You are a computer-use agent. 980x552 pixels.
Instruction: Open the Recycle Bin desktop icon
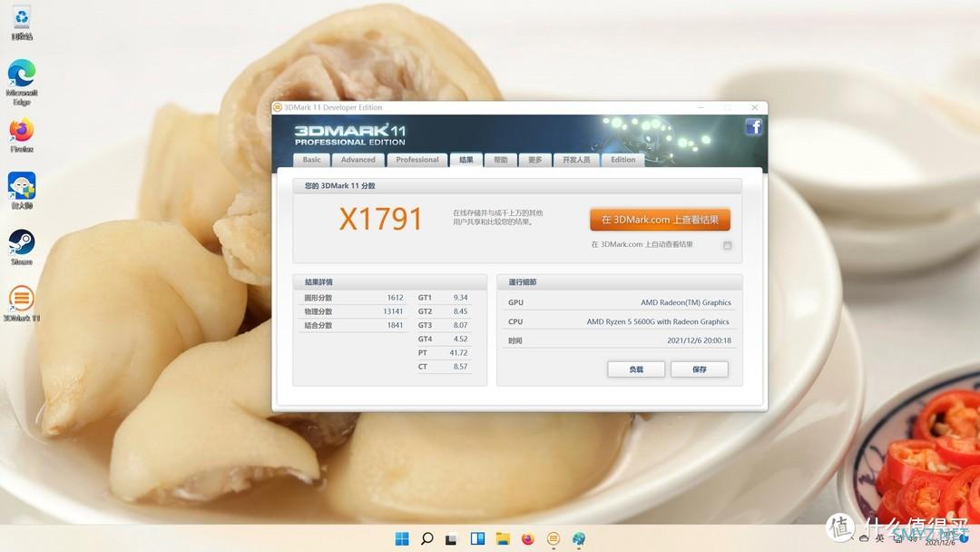(22, 24)
